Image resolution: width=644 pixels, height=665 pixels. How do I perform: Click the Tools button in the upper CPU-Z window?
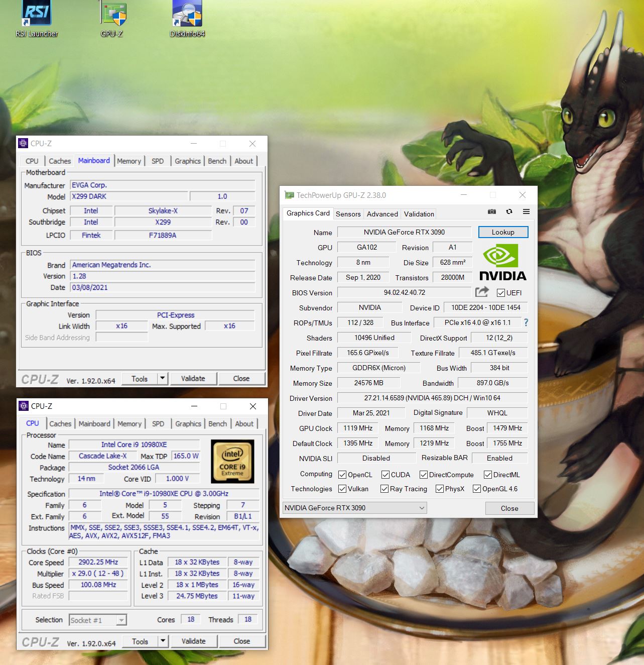(140, 378)
